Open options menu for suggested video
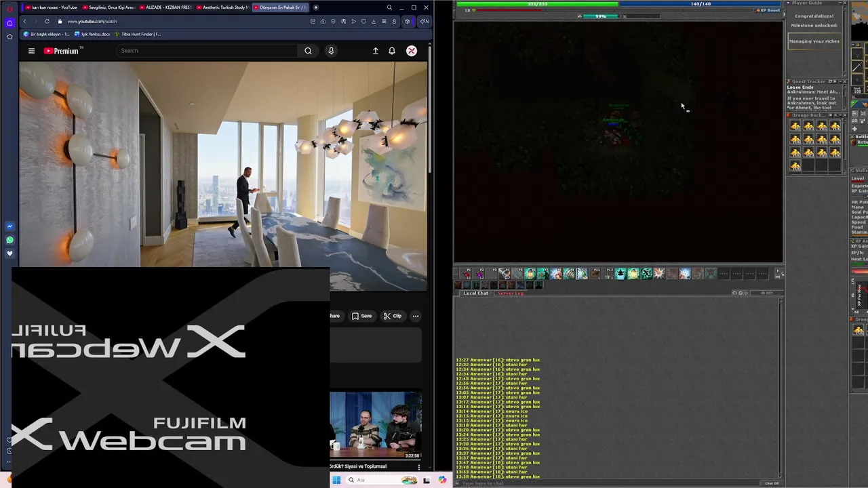This screenshot has height=488, width=868. (x=419, y=467)
